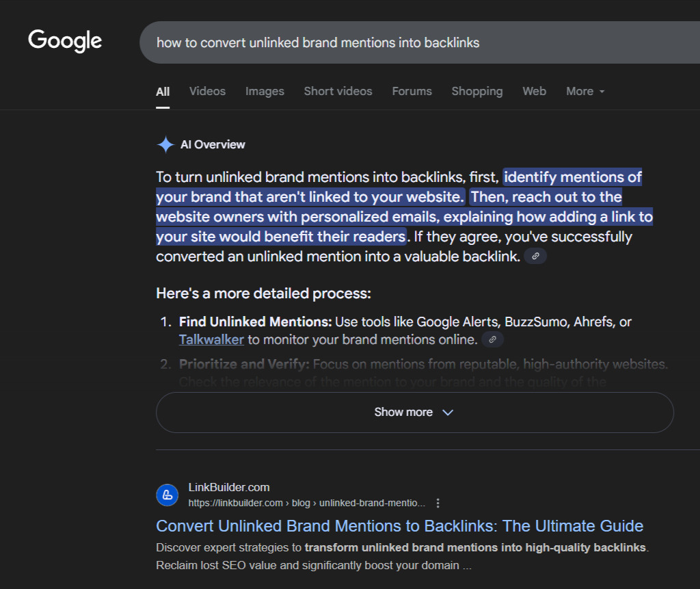Image resolution: width=700 pixels, height=589 pixels.
Task: Expand AI Overview with Show more
Action: [414, 412]
